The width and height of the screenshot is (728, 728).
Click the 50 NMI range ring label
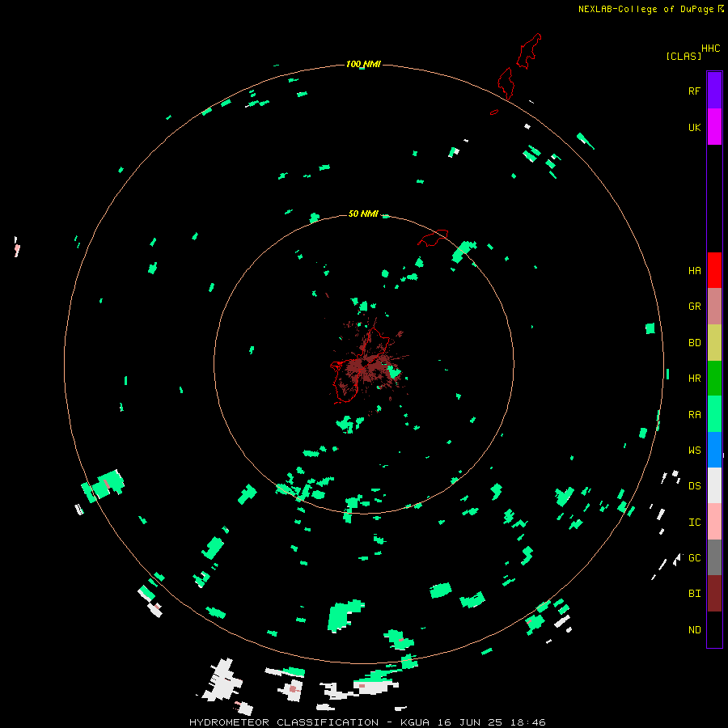point(363,214)
